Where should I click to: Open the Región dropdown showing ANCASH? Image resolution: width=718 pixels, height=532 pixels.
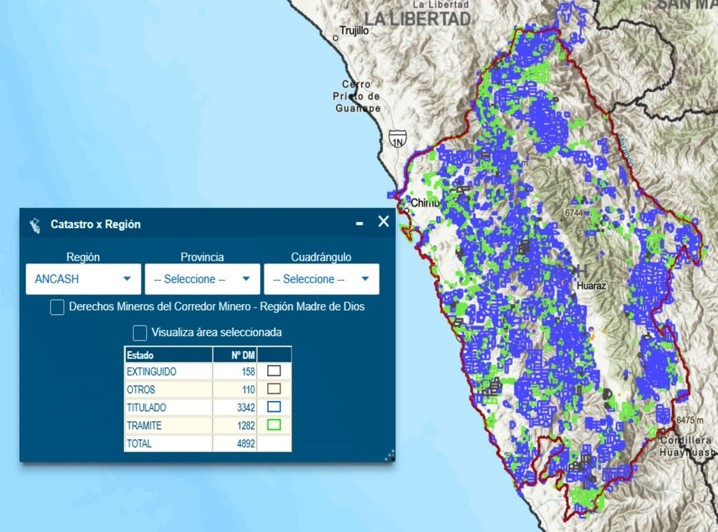point(83,279)
